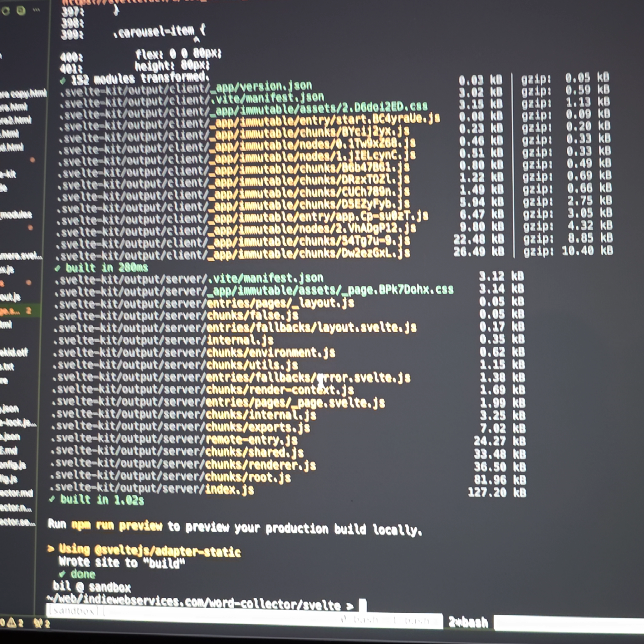Screen dimensions: 644x644
Task: Open the explorer more actions ellipsis
Action: click(x=36, y=10)
